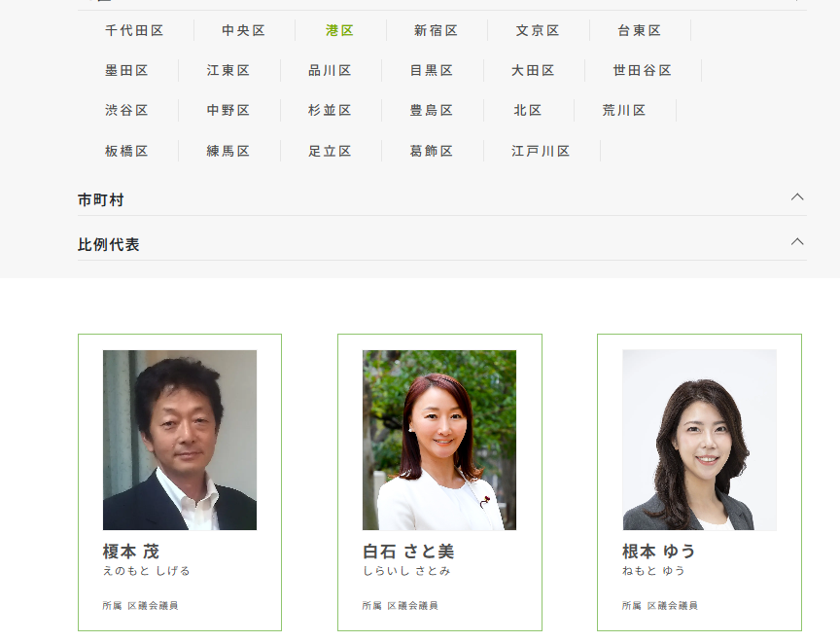The height and width of the screenshot is (642, 840).
Task: Open the 新宿区 ward link
Action: (x=437, y=30)
